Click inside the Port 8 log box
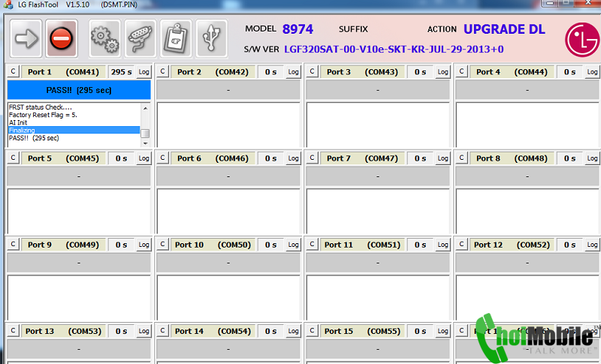Viewport: 601px width, 364px height. click(x=528, y=211)
